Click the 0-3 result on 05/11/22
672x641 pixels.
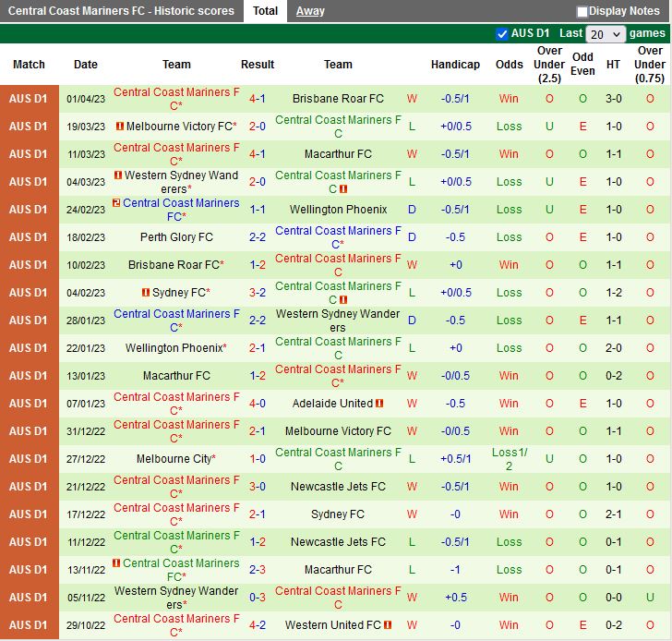click(258, 598)
